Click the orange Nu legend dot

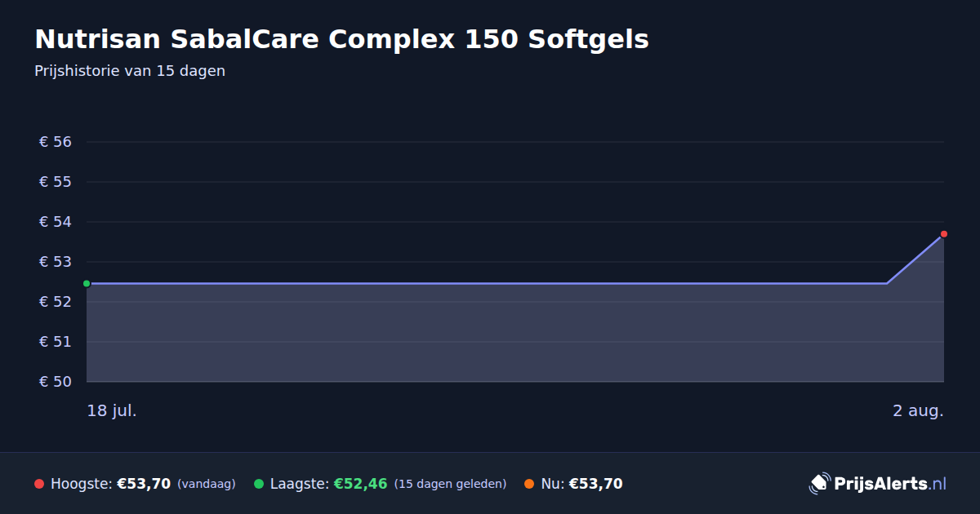[529, 484]
